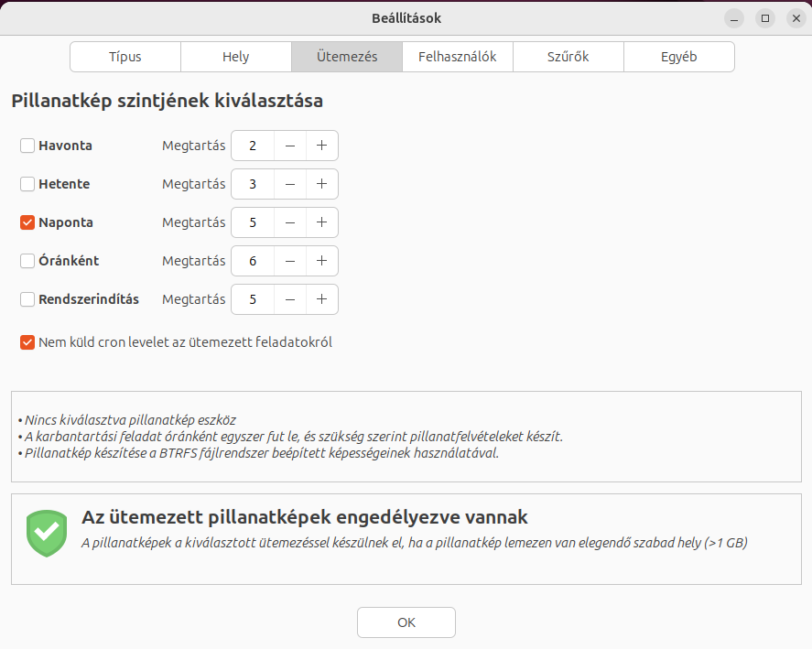Click the Hetente retention number field
This screenshot has height=649, width=812.
click(253, 184)
